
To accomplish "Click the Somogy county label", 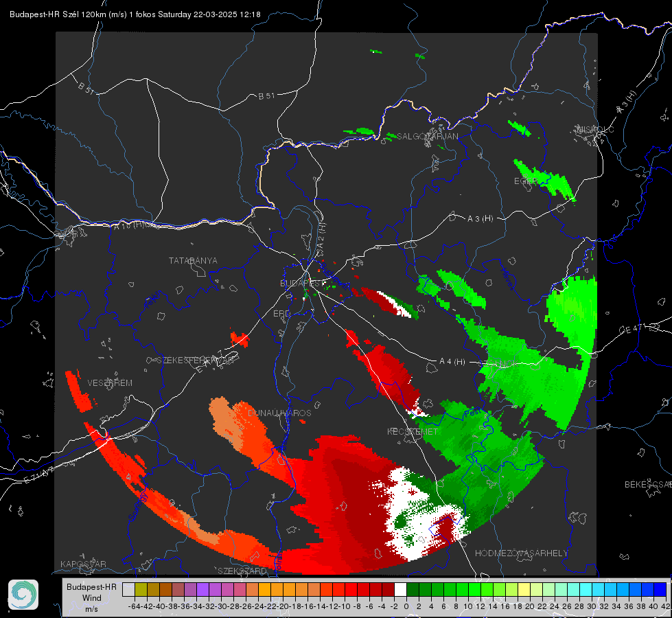I will tap(138, 506).
